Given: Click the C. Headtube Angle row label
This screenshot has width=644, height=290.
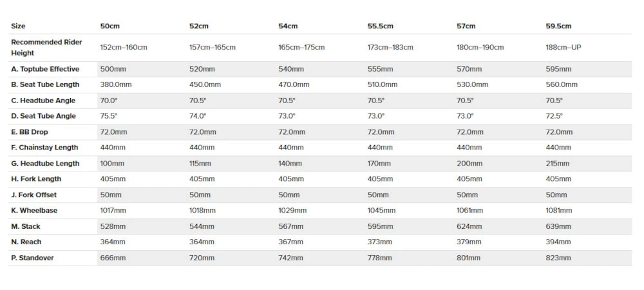Looking at the screenshot, I should pos(43,101).
